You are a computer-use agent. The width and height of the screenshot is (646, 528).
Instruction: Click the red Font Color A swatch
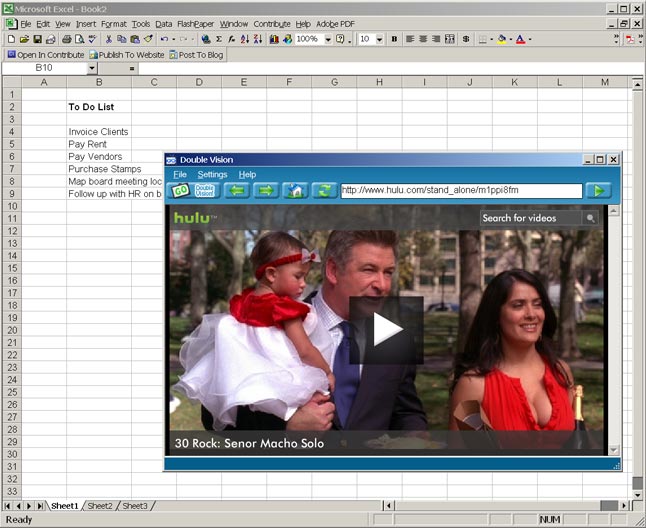[521, 39]
